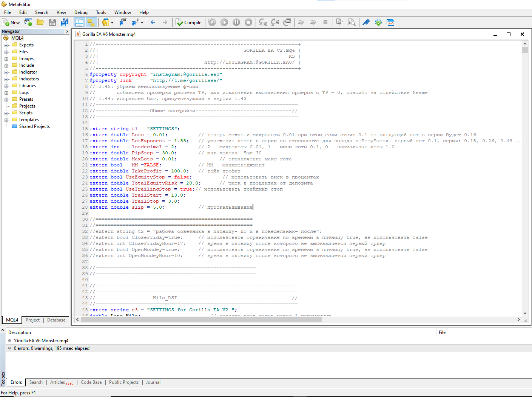
Task: Click the Save floppy disk icon
Action: coord(52,22)
